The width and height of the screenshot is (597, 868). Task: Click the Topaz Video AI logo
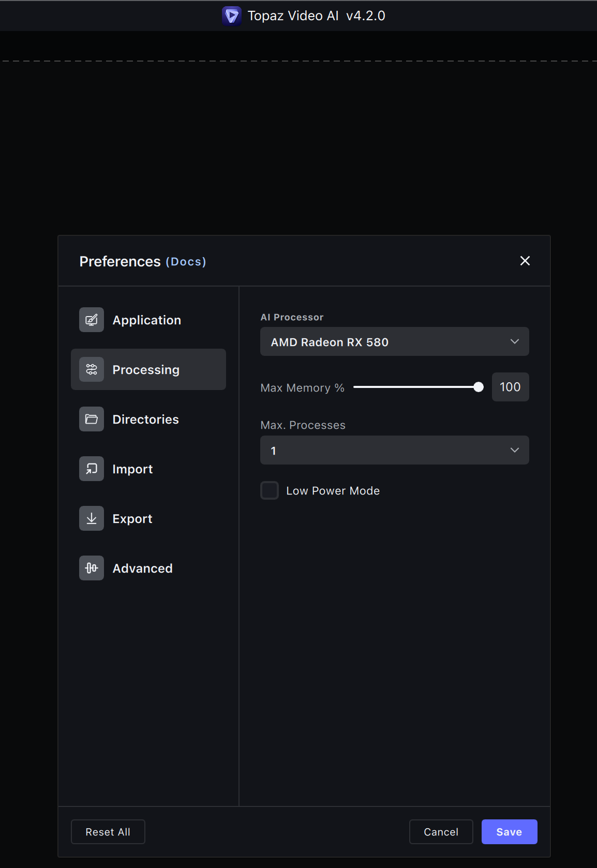231,16
